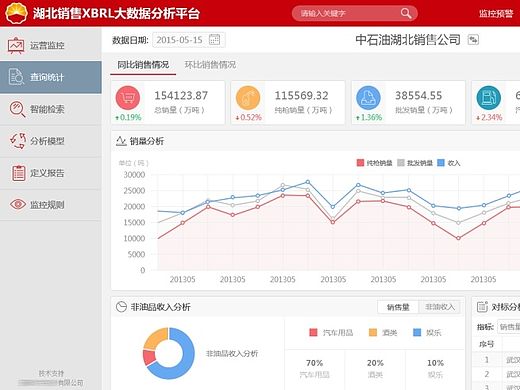The width and height of the screenshot is (520, 390).
Task: Click the 115569.32 sales value
Action: click(x=301, y=96)
